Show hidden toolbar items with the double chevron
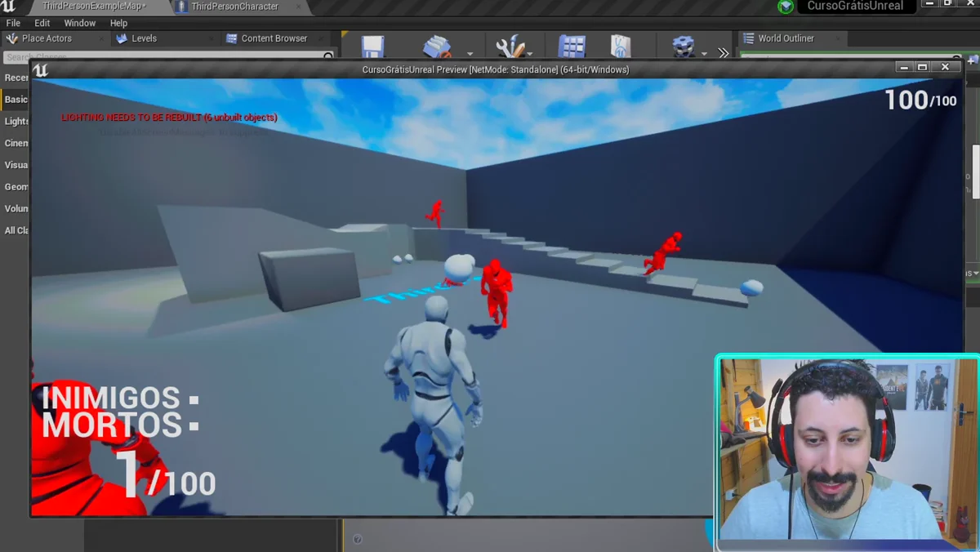The width and height of the screenshot is (980, 552). point(724,53)
